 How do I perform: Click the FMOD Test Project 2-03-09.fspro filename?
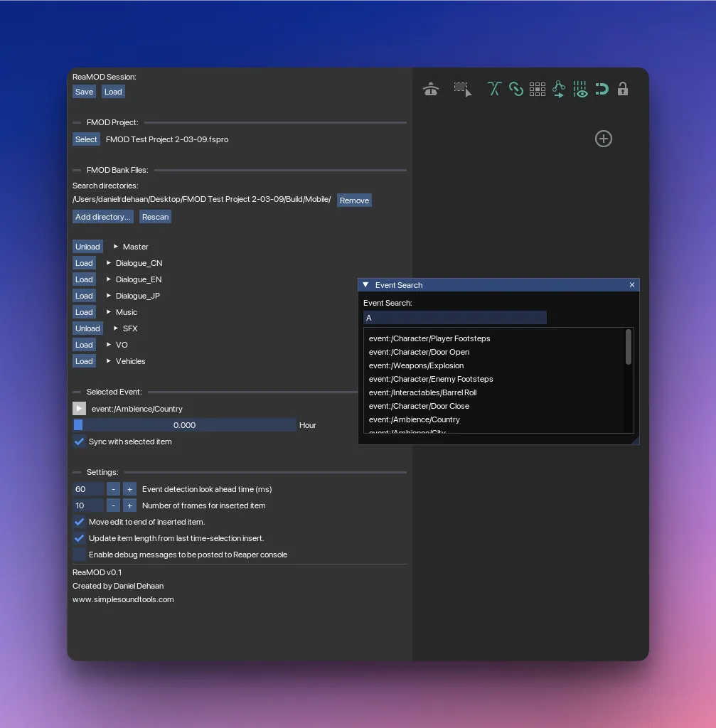tap(167, 139)
